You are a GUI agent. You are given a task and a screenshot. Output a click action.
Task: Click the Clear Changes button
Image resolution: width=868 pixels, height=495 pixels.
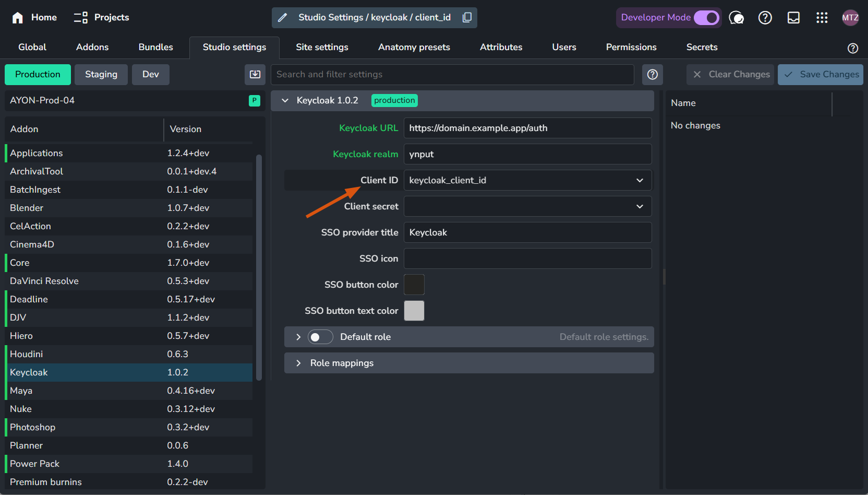tap(731, 75)
